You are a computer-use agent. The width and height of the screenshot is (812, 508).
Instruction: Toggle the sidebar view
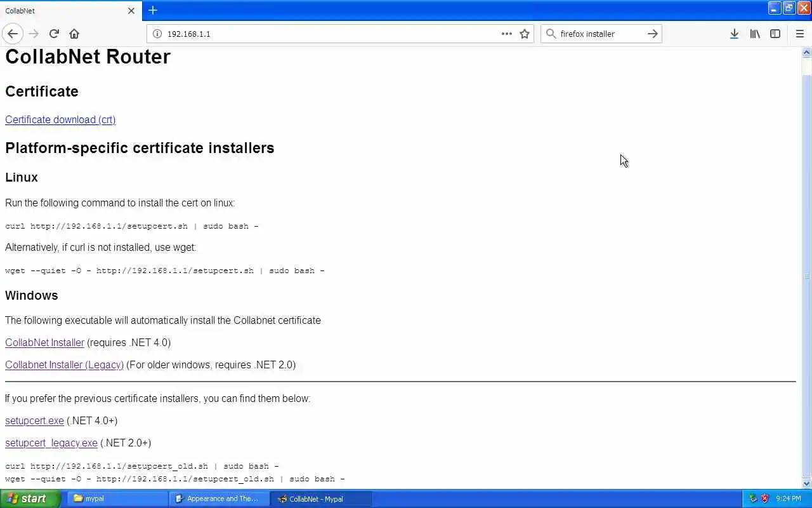pos(775,34)
